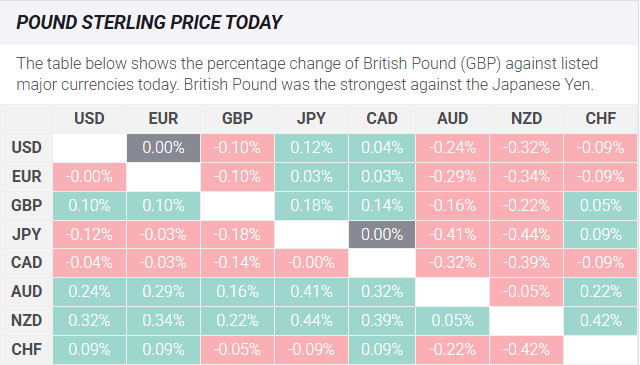The image size is (640, 365).
Task: Click the AUD row -0.05% NZD cell
Action: pos(527,292)
